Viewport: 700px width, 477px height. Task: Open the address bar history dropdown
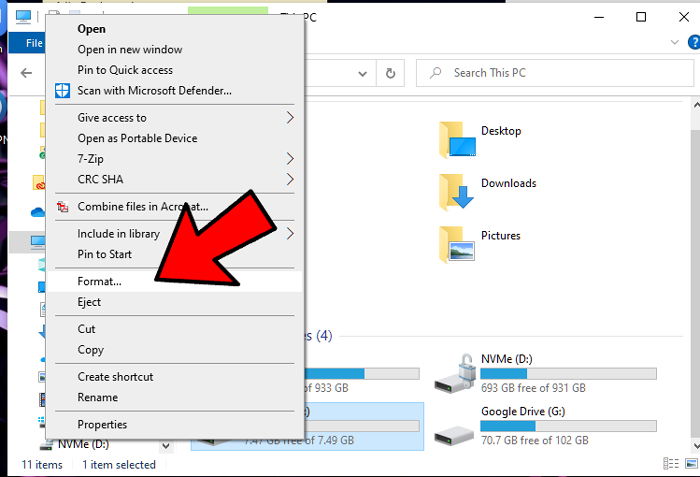tap(362, 74)
